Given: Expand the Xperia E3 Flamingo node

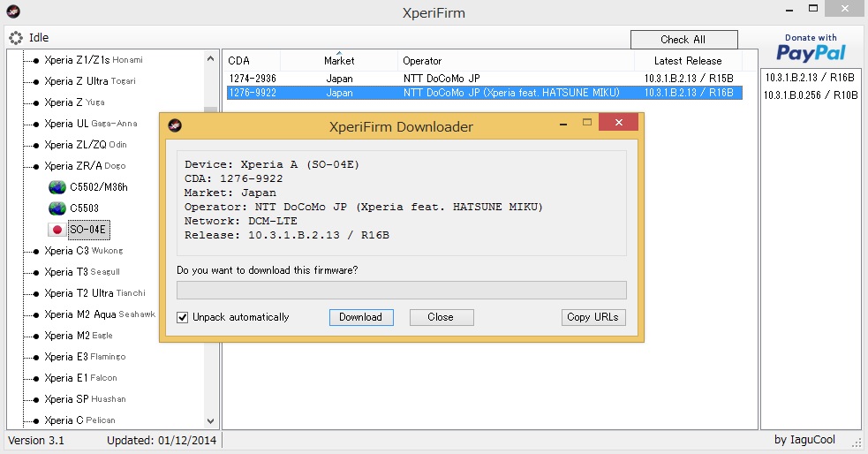Looking at the screenshot, I should pyautogui.click(x=36, y=357).
